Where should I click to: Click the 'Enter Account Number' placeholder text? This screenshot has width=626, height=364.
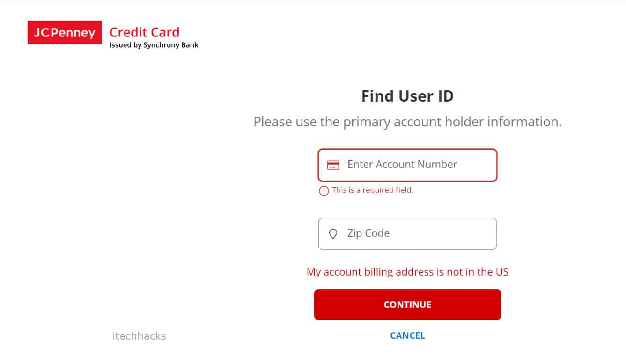tap(402, 165)
